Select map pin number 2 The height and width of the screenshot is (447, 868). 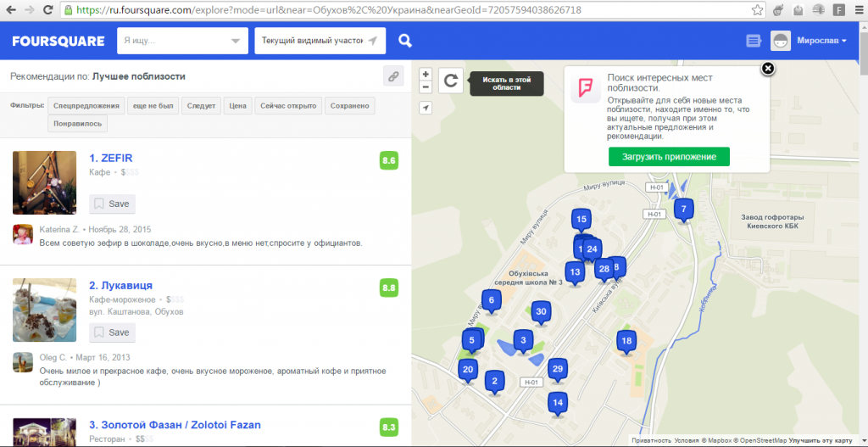(x=494, y=383)
